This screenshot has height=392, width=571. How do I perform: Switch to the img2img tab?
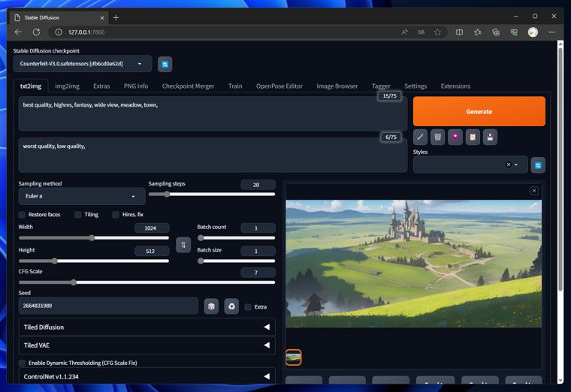click(67, 86)
